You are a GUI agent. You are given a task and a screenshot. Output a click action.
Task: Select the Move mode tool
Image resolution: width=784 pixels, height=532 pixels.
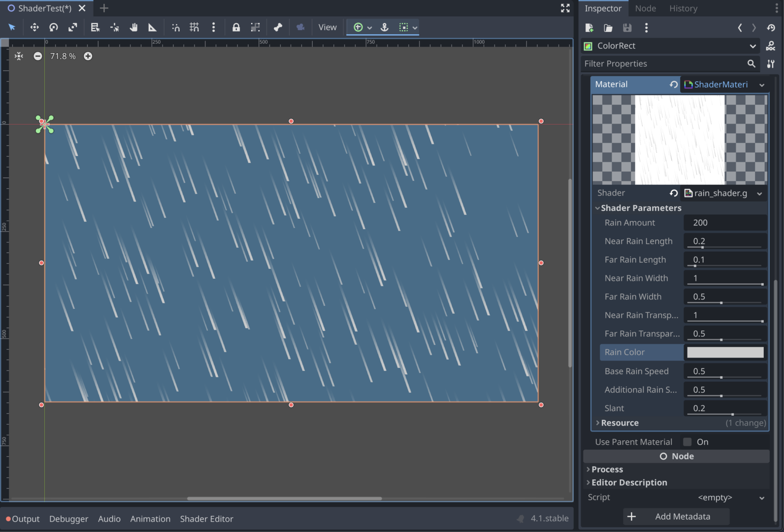(x=34, y=28)
